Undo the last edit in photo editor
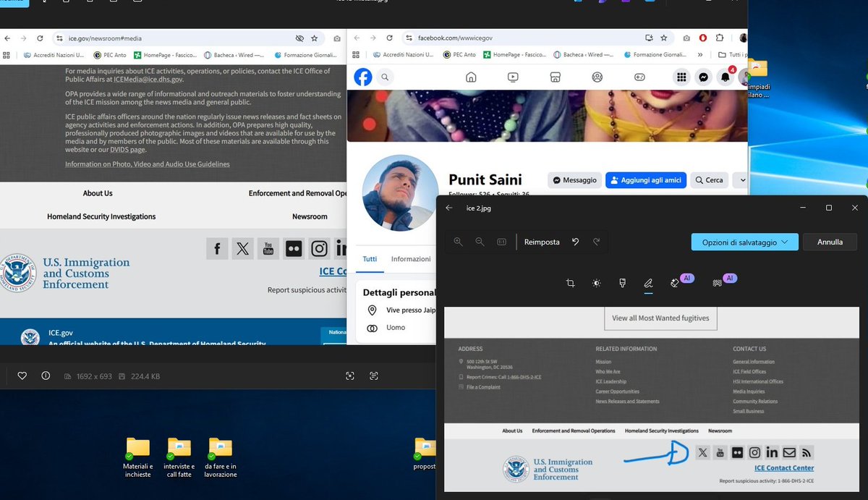This screenshot has width=868, height=500. 575,242
